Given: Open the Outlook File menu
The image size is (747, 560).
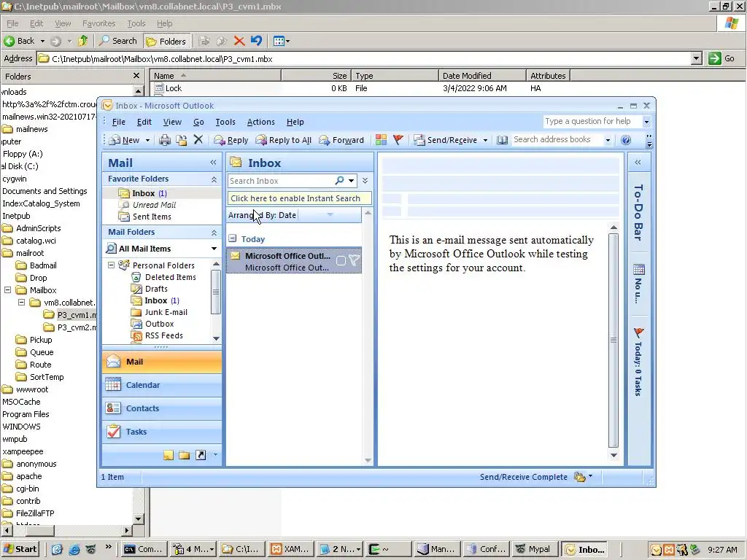Looking at the screenshot, I should coord(119,122).
